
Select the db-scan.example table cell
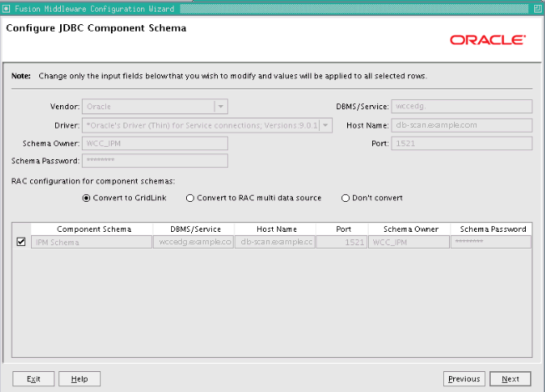(x=275, y=242)
